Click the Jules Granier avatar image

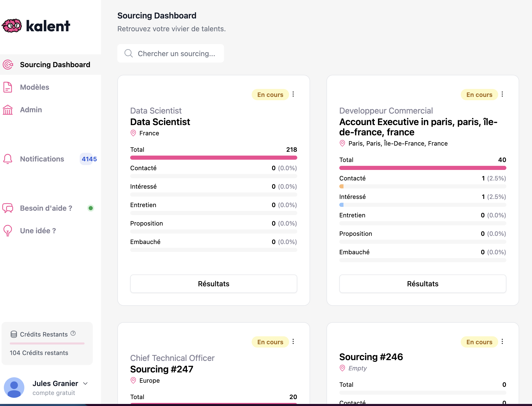point(14,388)
